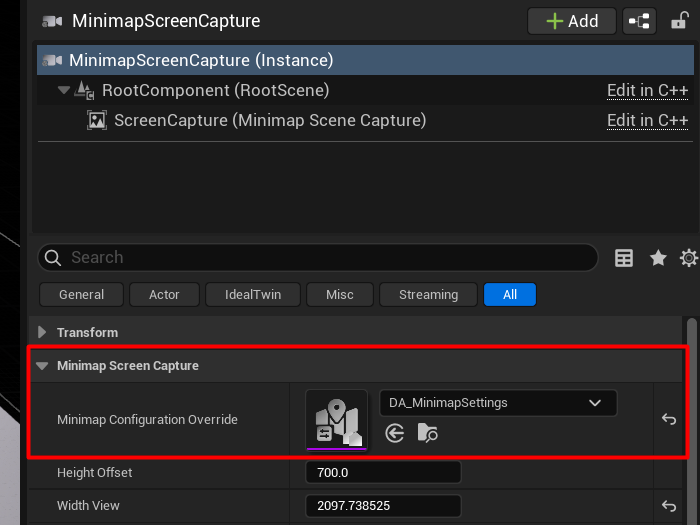This screenshot has height=525, width=700.
Task: Switch to the General filter tab
Action: click(x=82, y=295)
